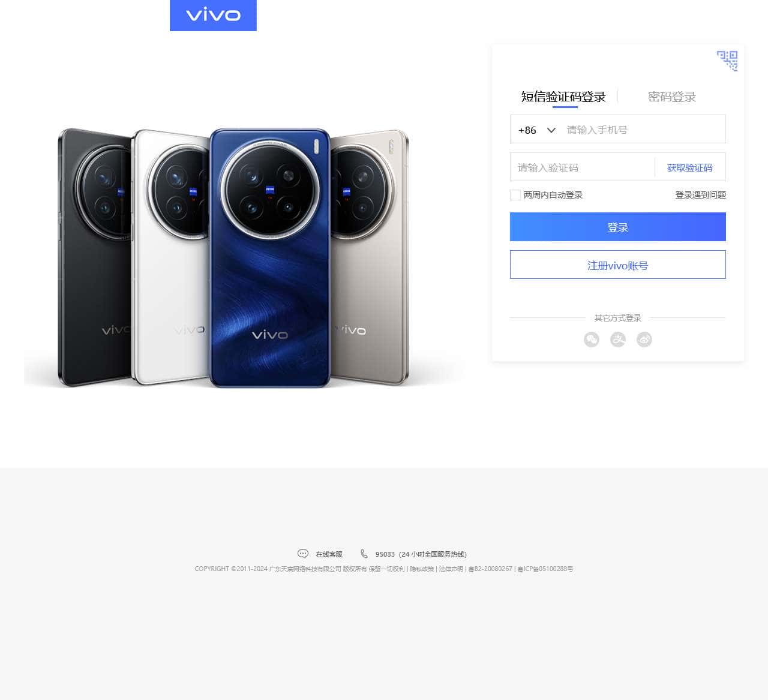768x700 pixels.
Task: Sign in with the Weibo icon
Action: click(644, 340)
